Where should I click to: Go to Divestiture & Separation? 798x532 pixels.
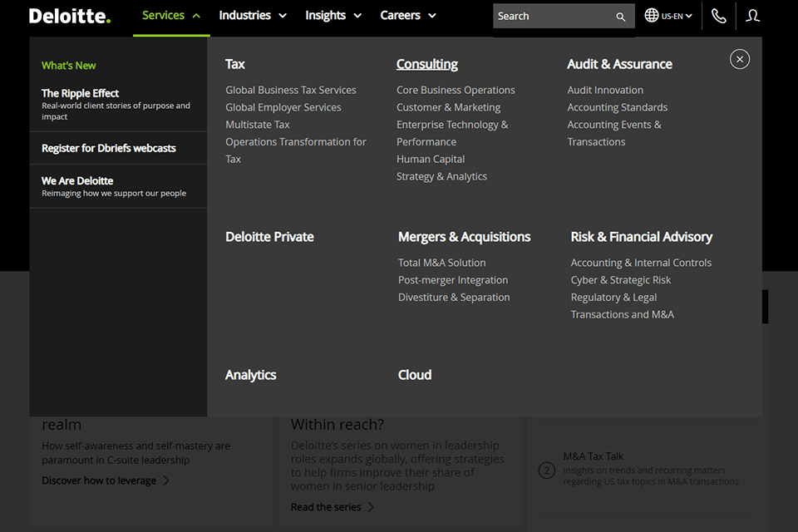(x=454, y=298)
